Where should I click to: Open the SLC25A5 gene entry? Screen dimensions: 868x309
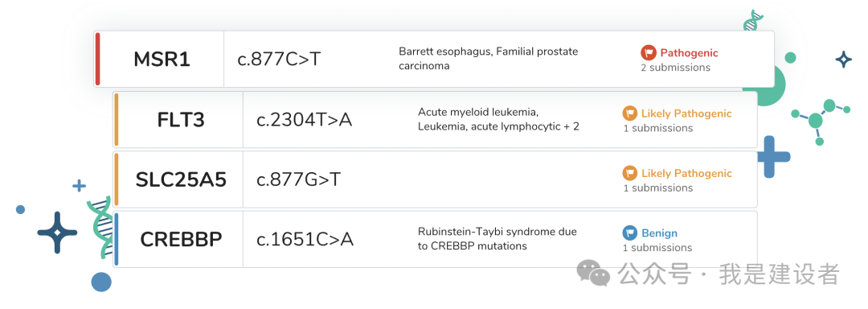pos(181,179)
